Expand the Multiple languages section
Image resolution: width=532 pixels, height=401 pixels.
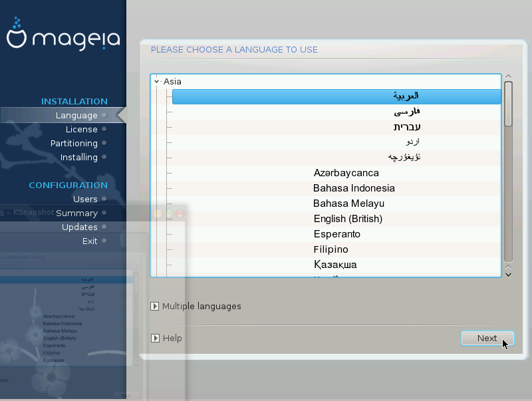click(x=155, y=307)
